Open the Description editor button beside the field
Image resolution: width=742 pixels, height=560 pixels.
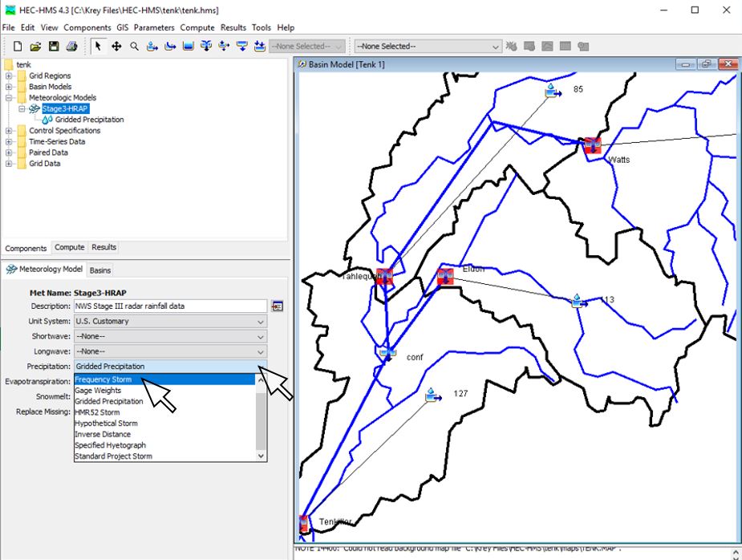(278, 306)
